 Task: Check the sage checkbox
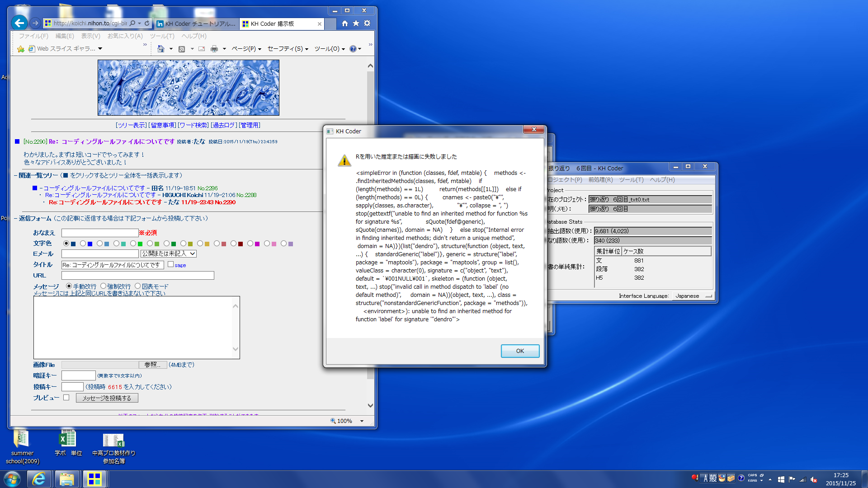pos(170,264)
